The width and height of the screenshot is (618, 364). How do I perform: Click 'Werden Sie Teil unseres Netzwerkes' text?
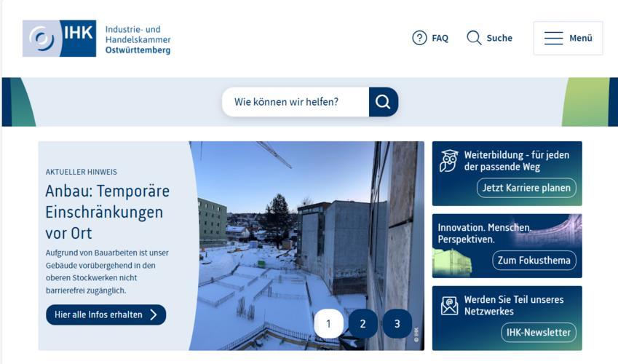[x=514, y=305]
